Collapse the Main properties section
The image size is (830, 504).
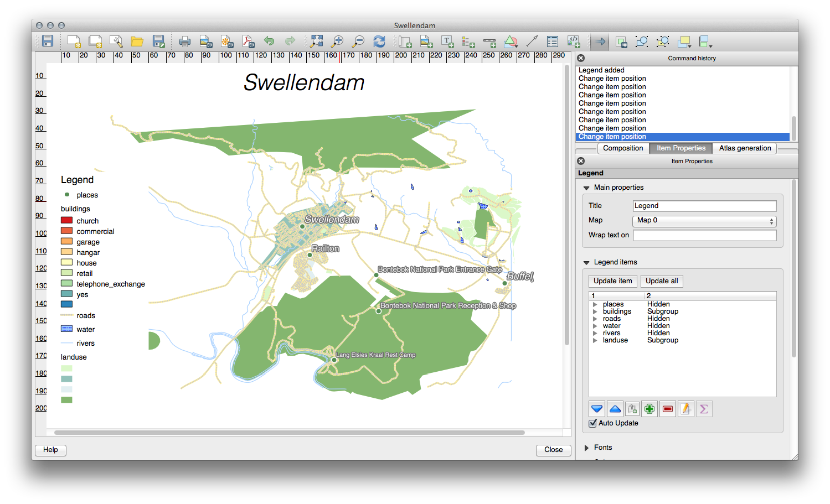586,188
